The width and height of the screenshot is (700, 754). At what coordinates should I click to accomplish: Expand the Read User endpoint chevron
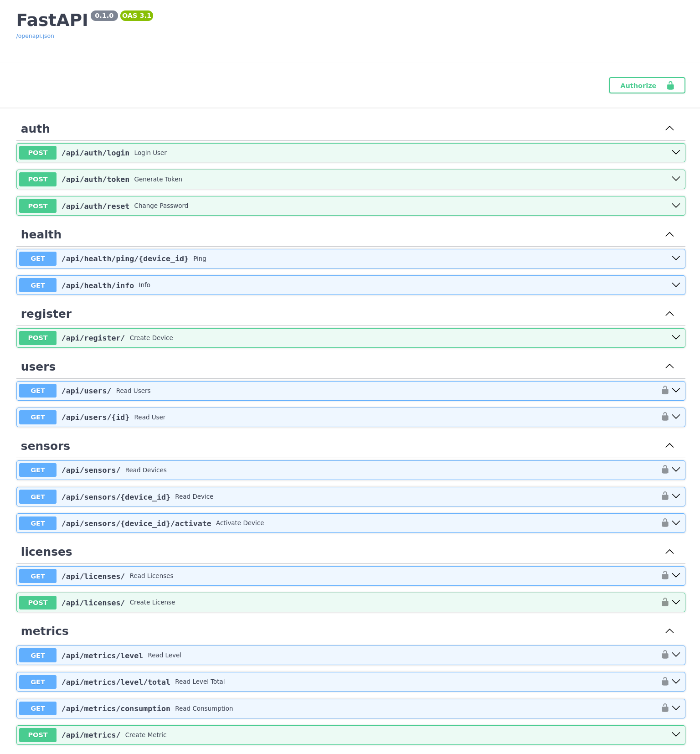(x=676, y=417)
